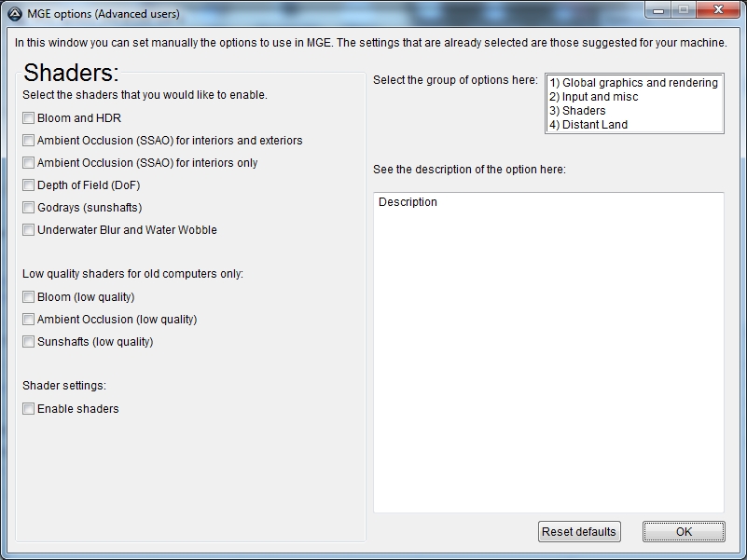Check Sunshafts (low quality) box

[29, 342]
